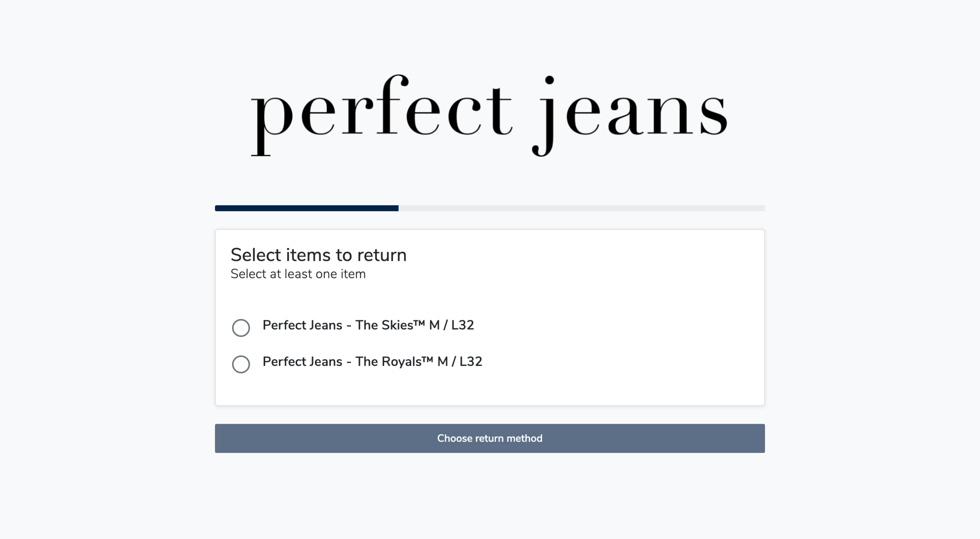Select The Skies™ M / L32 radio button

pyautogui.click(x=241, y=327)
